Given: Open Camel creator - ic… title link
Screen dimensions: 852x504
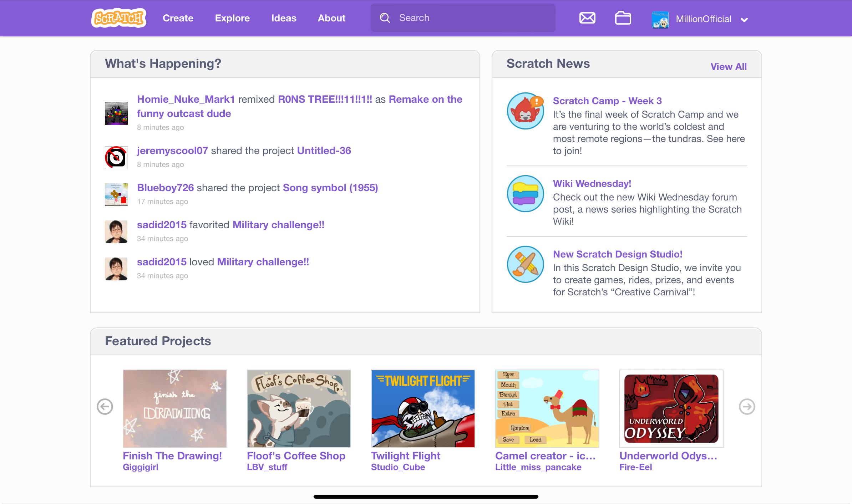Looking at the screenshot, I should 546,456.
